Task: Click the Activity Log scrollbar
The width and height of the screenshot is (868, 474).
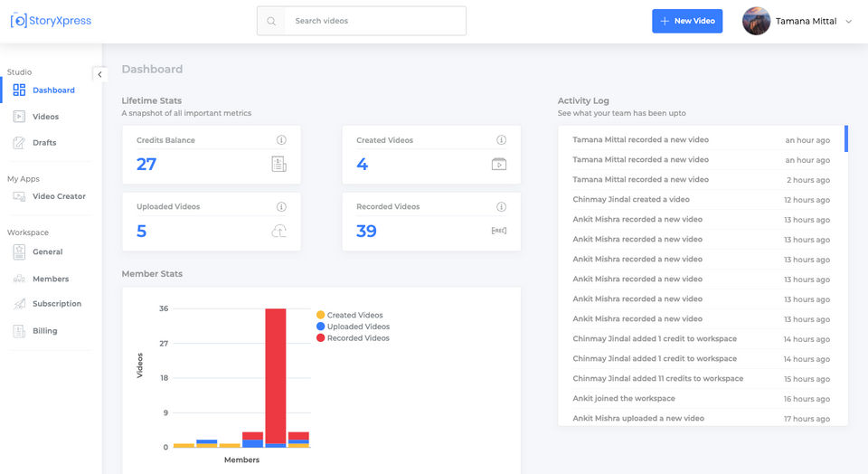Action: pos(845,138)
